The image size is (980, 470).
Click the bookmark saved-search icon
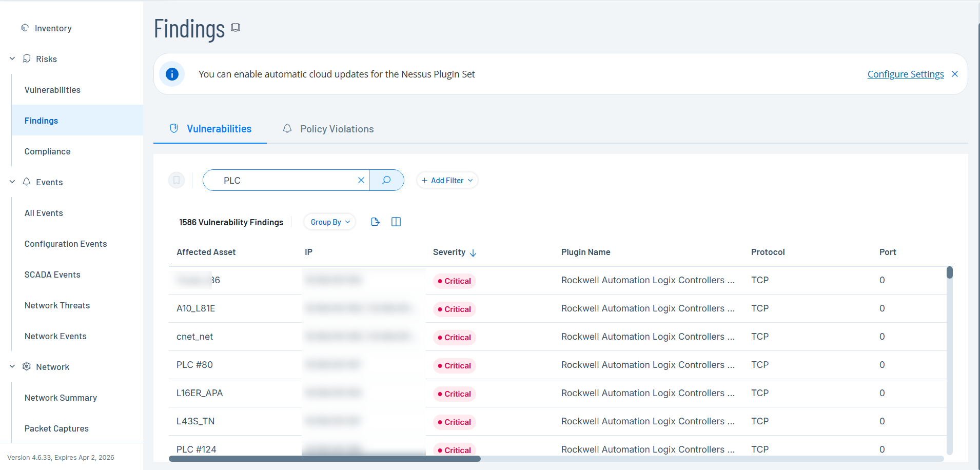[177, 180]
